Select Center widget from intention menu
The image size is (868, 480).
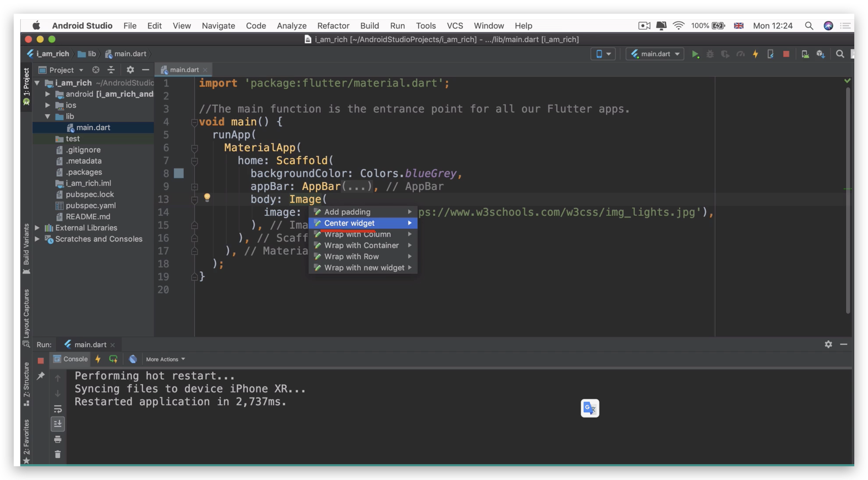pyautogui.click(x=363, y=223)
